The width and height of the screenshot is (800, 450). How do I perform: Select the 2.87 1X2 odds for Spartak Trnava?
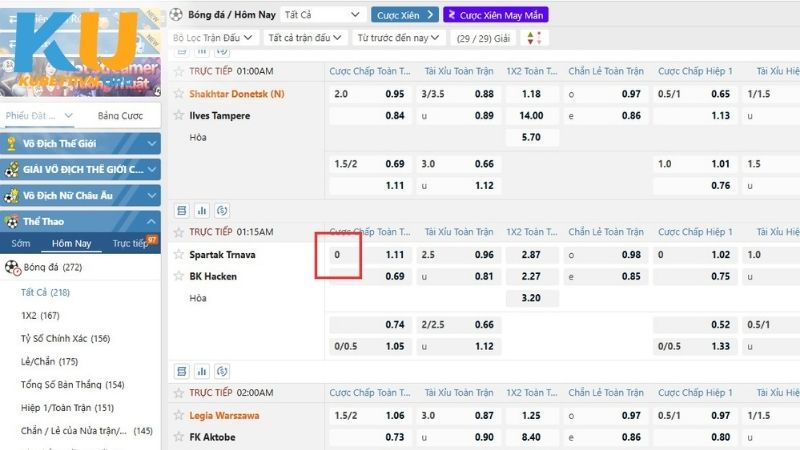pyautogui.click(x=531, y=255)
